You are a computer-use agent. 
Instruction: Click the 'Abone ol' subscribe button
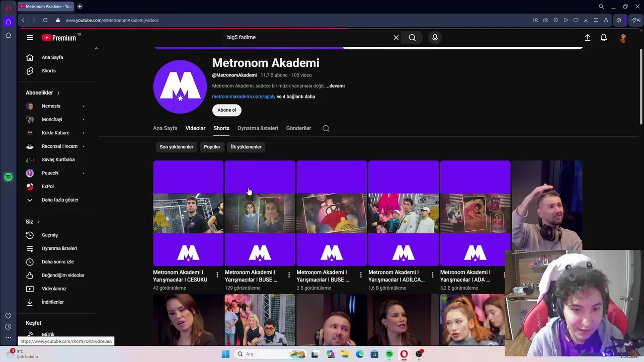tap(226, 110)
